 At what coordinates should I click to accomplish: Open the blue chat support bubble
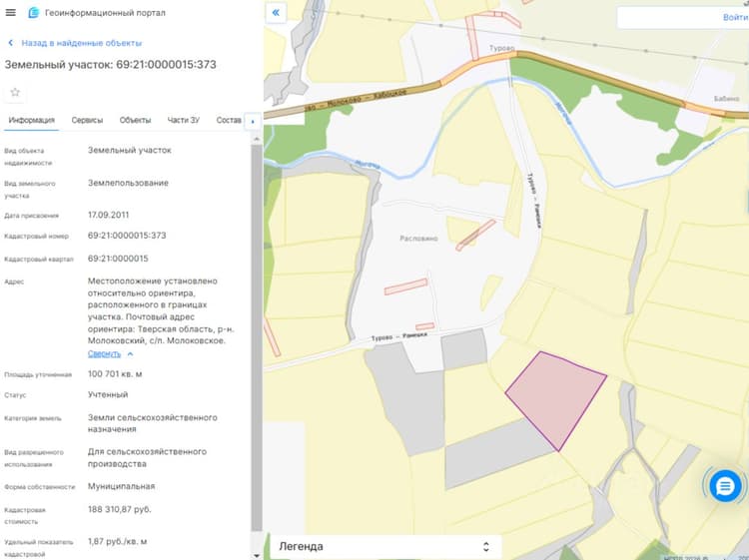(x=725, y=486)
